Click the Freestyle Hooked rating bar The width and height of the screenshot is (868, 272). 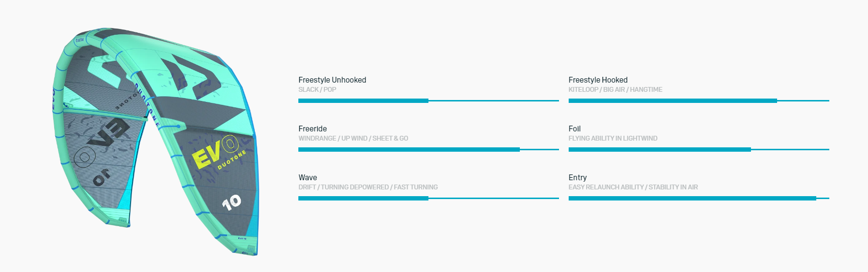pyautogui.click(x=699, y=100)
